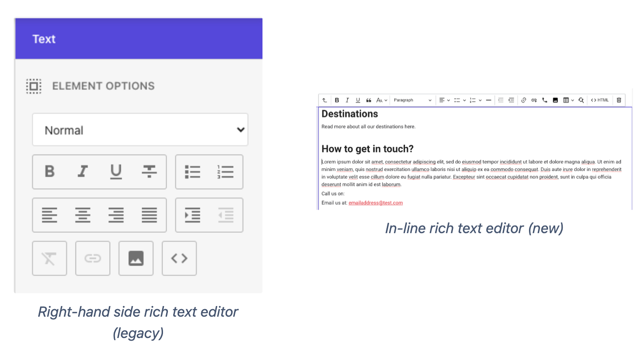Insert image in the legacy editor panel
Screen dimensions: 644x350
136,259
